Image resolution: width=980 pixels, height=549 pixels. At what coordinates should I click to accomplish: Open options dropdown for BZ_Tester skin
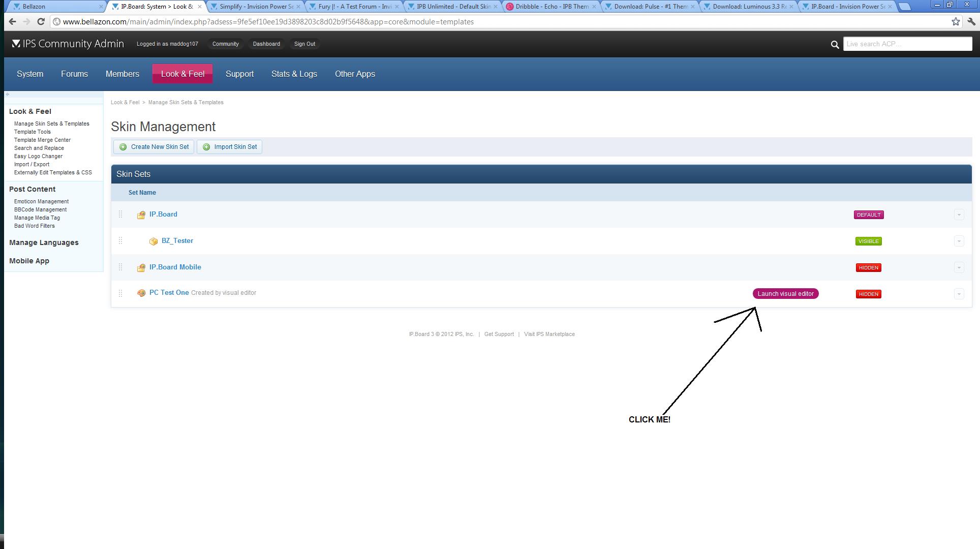959,241
